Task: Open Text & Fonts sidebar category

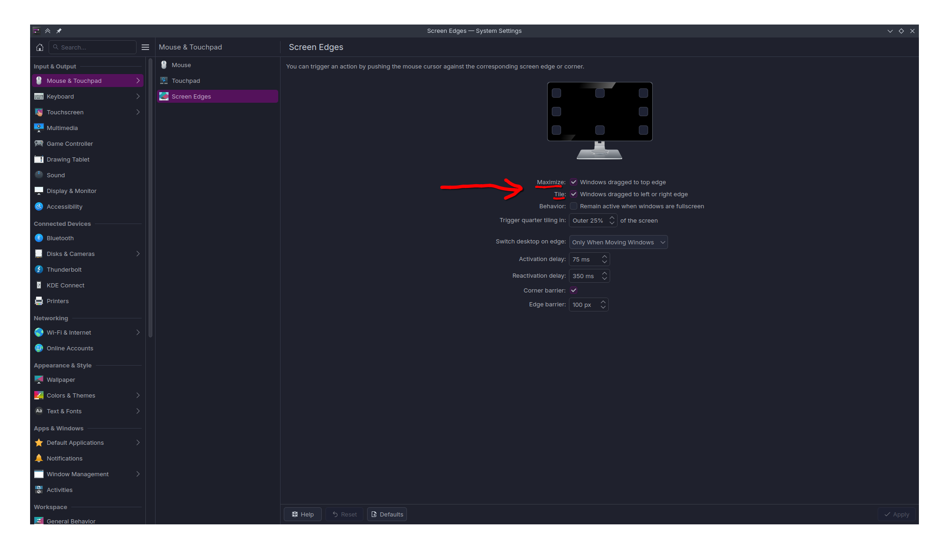Action: (x=88, y=411)
